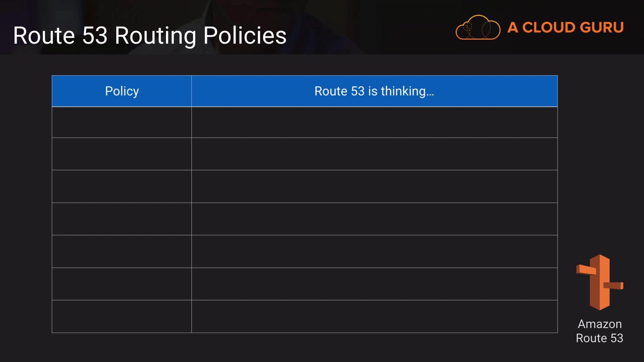Click third empty cell under Route 53 is thinking
Image resolution: width=644 pixels, height=362 pixels.
pyautogui.click(x=374, y=186)
